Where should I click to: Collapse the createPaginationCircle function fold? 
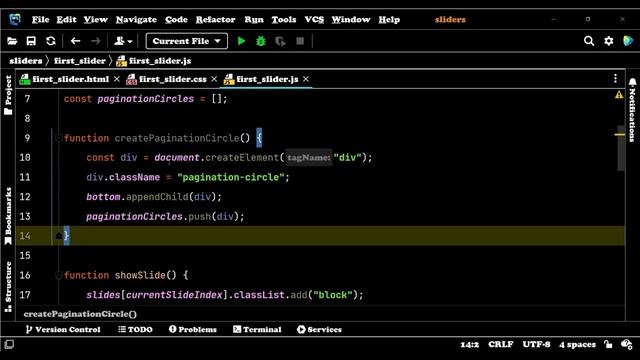tap(58, 138)
